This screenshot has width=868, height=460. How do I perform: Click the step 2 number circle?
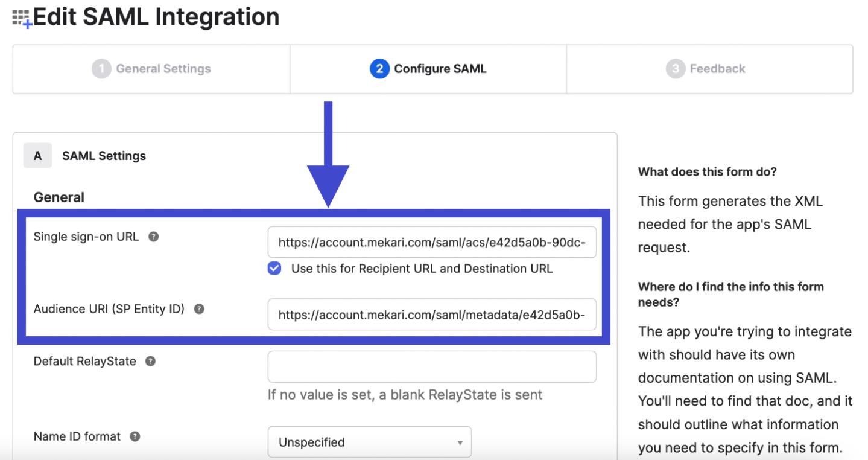(379, 69)
